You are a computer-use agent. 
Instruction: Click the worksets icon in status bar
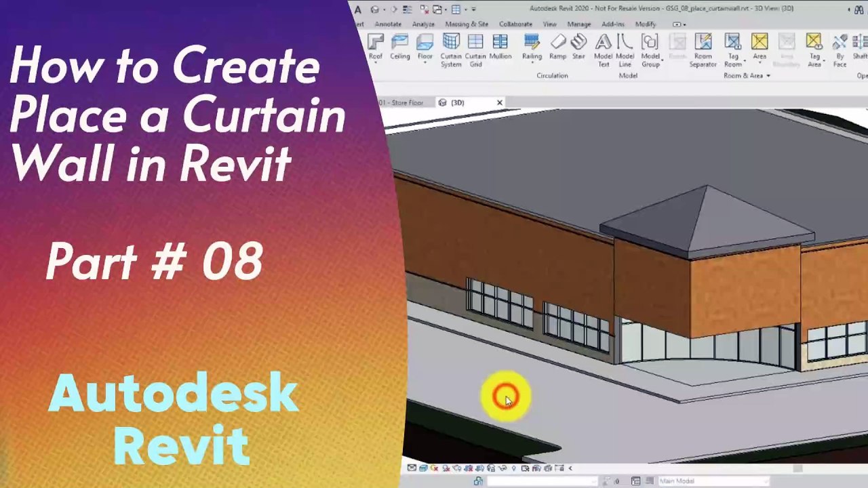[478, 481]
